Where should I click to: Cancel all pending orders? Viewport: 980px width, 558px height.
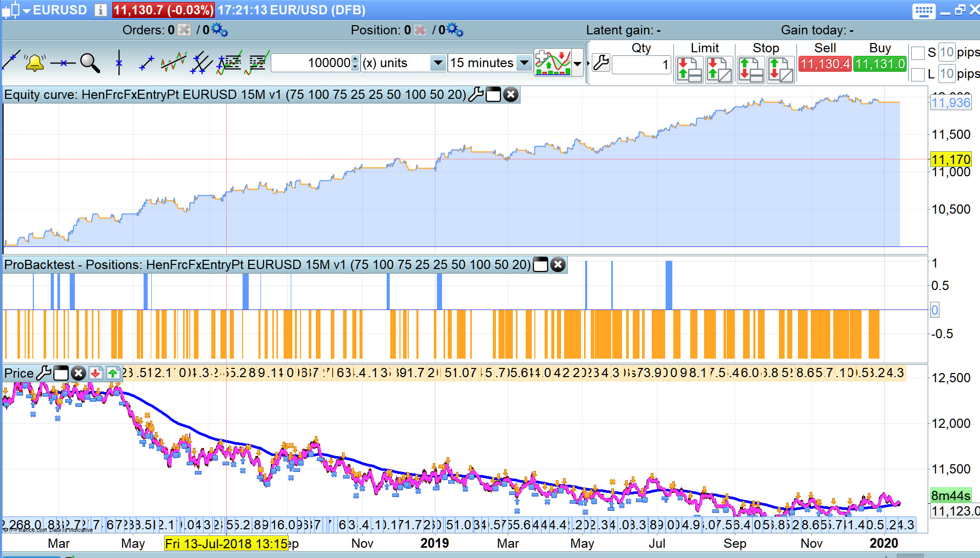(x=184, y=30)
